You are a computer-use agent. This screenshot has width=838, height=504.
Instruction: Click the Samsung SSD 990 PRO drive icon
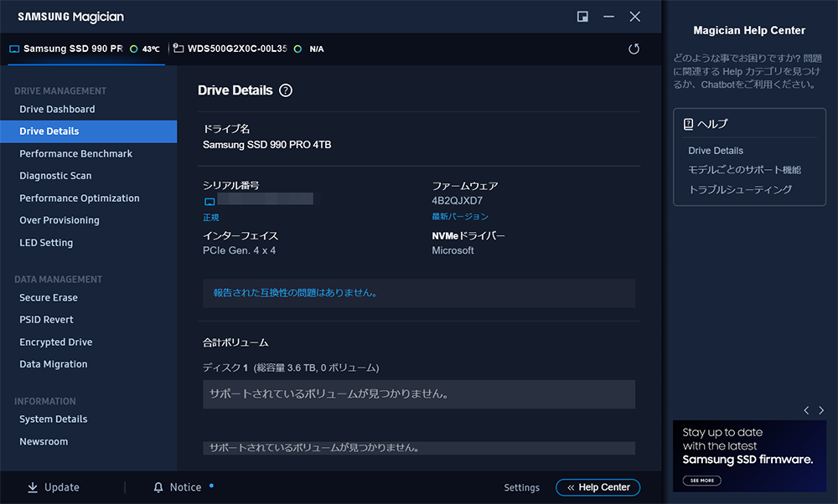tap(14, 49)
